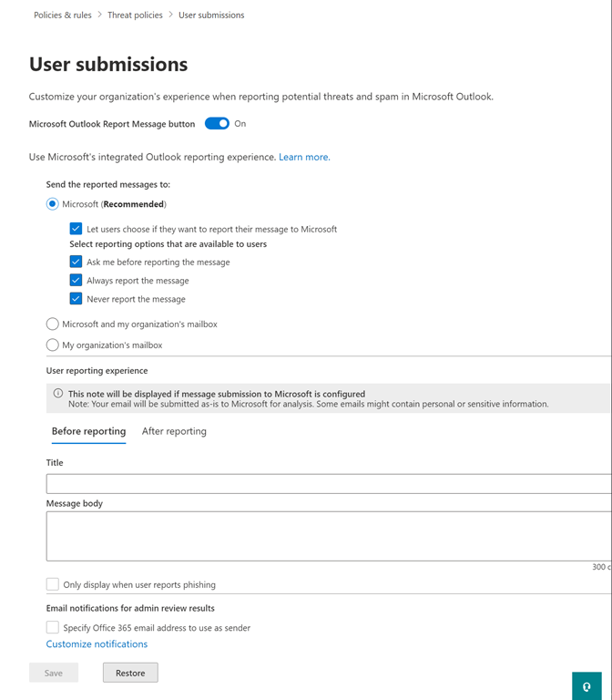
Task: Enable Only display when user reports phishing
Action: pos(53,584)
